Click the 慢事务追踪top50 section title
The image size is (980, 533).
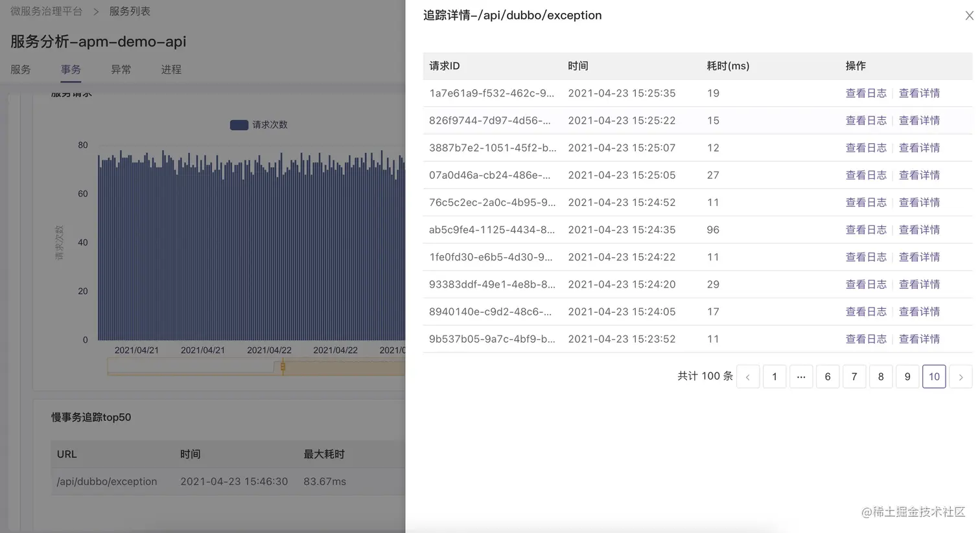91,418
